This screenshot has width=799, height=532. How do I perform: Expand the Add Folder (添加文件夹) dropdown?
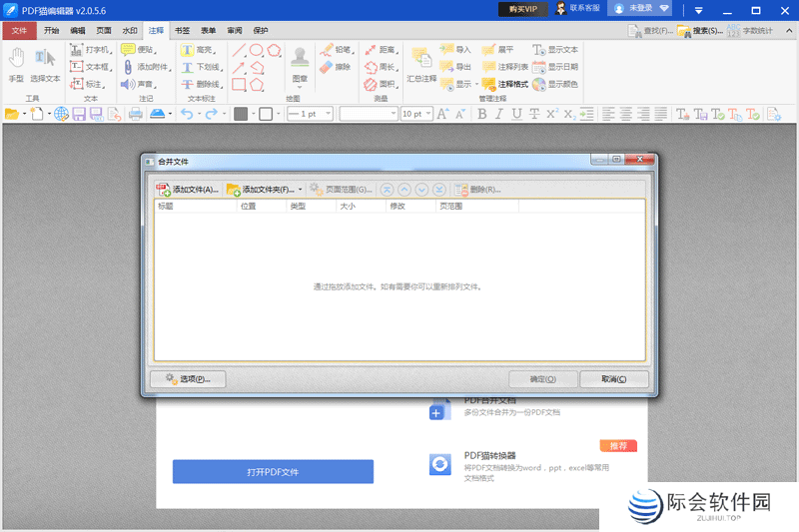click(299, 189)
